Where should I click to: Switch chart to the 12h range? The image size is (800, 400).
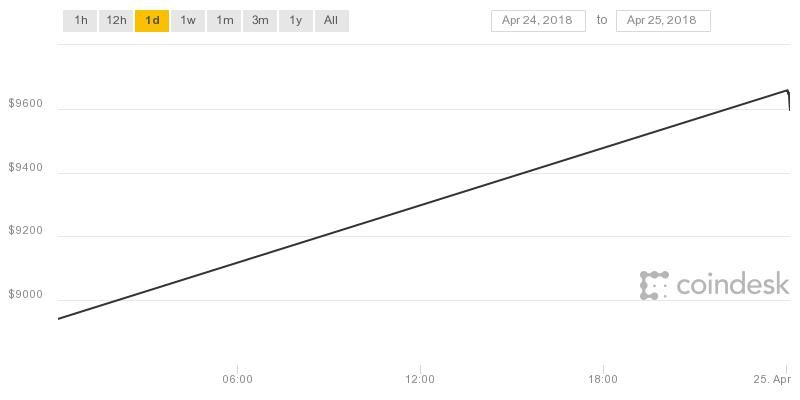pyautogui.click(x=116, y=20)
